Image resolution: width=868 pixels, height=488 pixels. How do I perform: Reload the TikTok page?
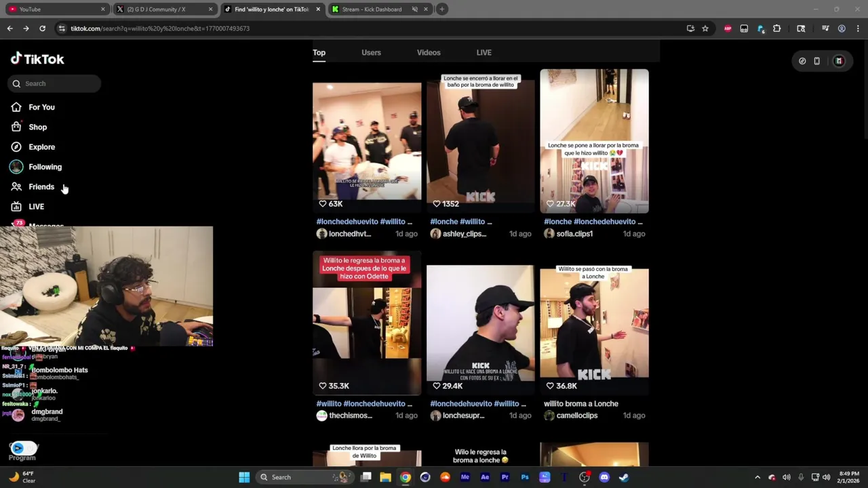42,28
